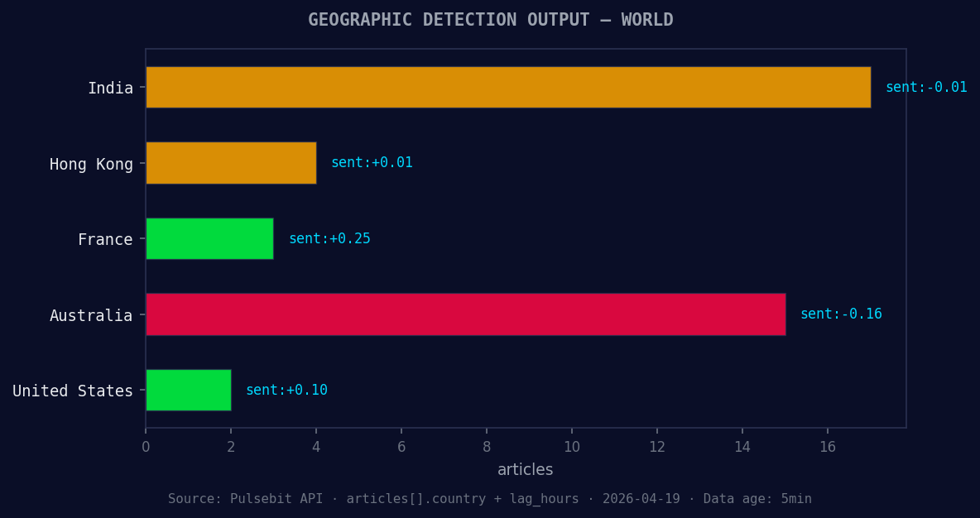The width and height of the screenshot is (980, 518).
Task: Click the United States category label
Action: (x=71, y=391)
